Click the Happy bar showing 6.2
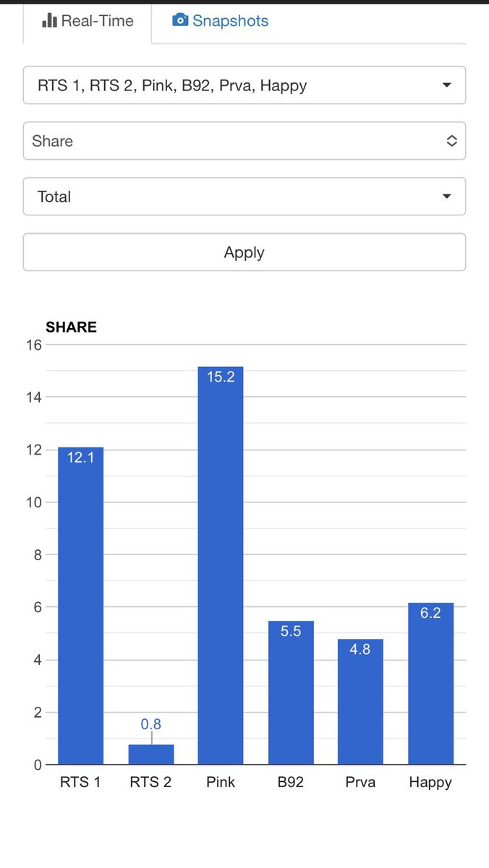This screenshot has width=489, height=868. click(430, 684)
